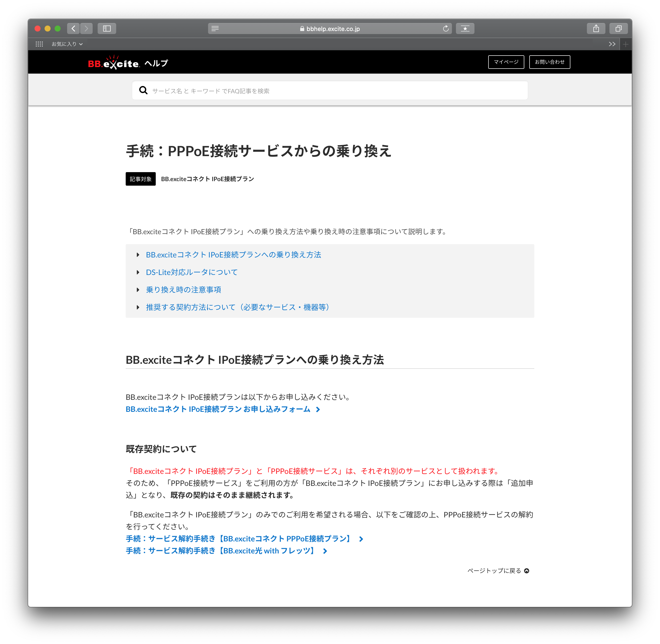Image resolution: width=660 pixels, height=644 pixels.
Task: Open the マイページ button
Action: pos(506,62)
